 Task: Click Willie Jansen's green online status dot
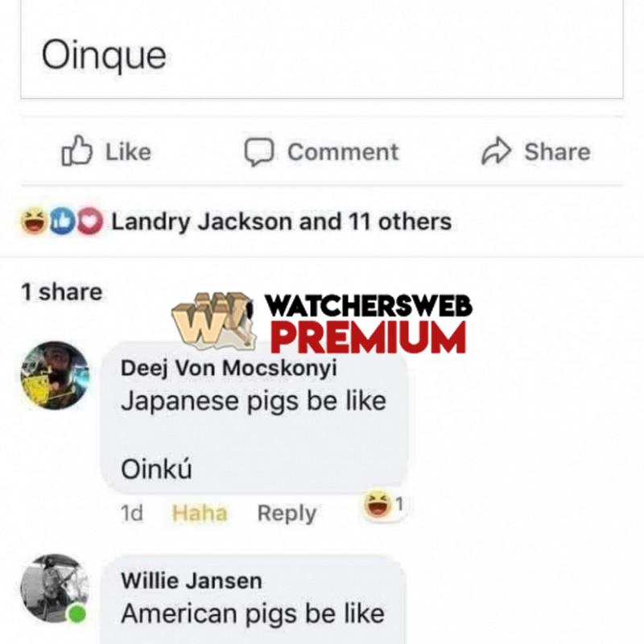tap(76, 614)
